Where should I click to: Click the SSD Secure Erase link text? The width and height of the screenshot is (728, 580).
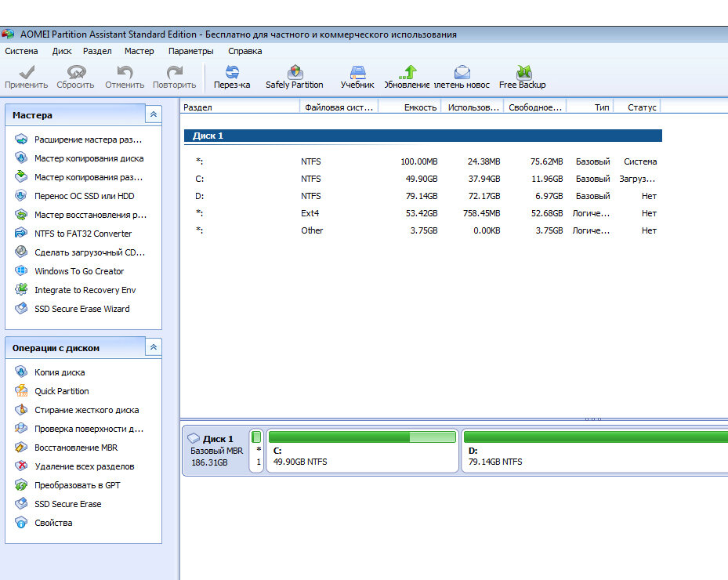click(68, 504)
